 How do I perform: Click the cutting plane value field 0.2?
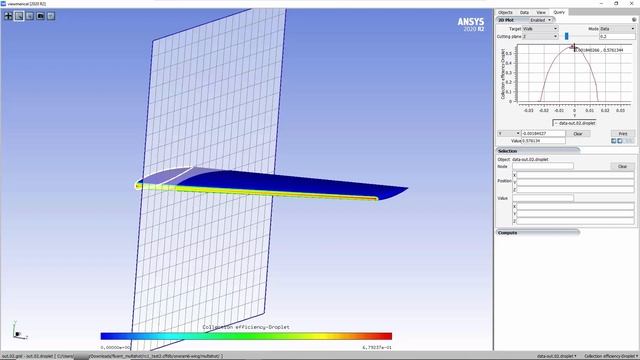pos(617,36)
